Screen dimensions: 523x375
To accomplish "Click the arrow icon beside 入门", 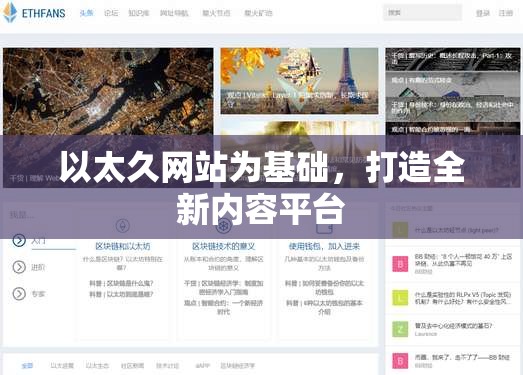I will pyautogui.click(x=19, y=240).
